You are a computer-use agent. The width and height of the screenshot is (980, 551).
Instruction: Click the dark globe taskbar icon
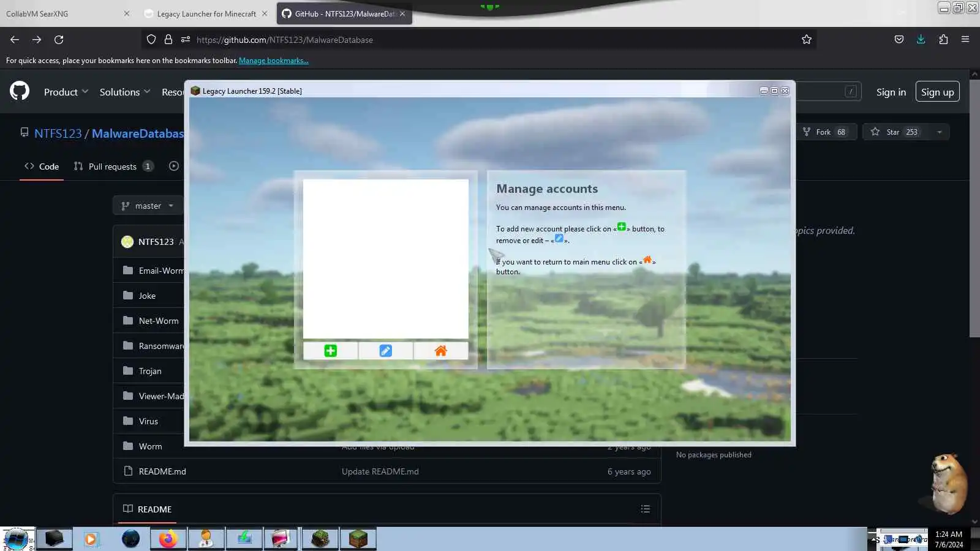tap(130, 539)
